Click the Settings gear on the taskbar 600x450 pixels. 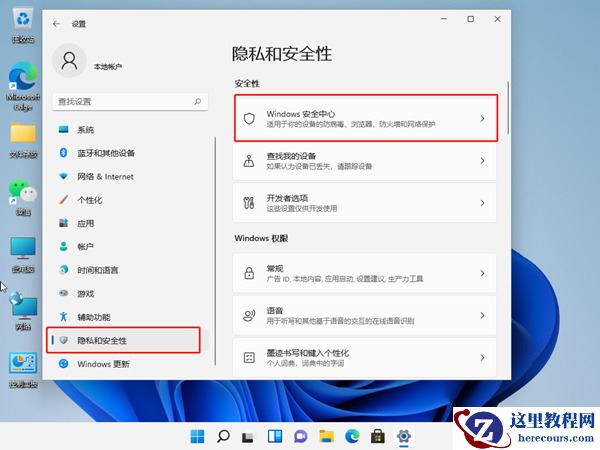(x=404, y=436)
